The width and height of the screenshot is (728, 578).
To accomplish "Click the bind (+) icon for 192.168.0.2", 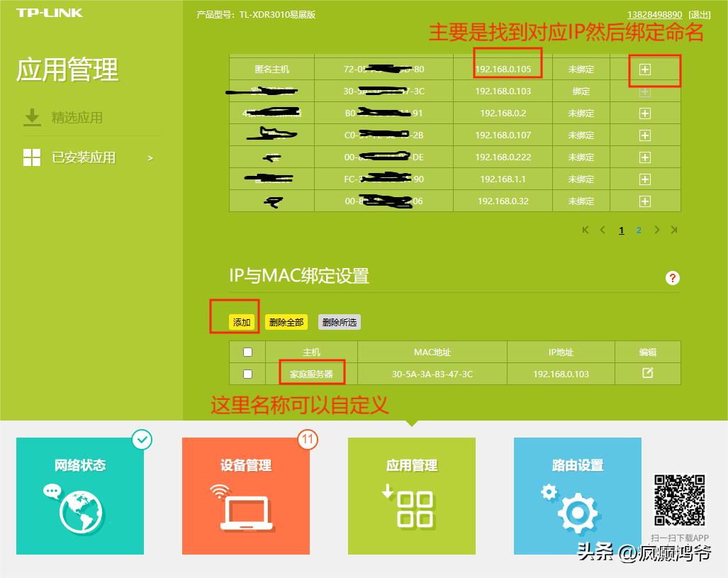I will pyautogui.click(x=645, y=113).
